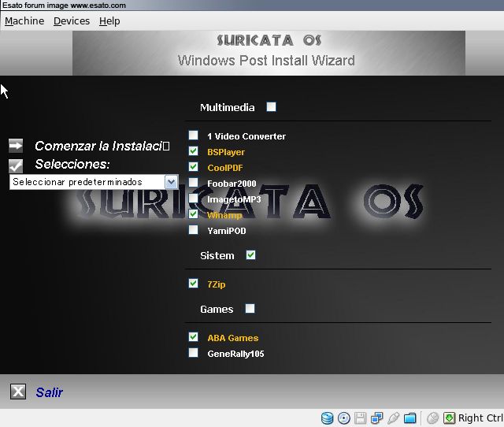Click the floppy disk status icon
Viewport: 504px width, 427px height.
pos(361,418)
